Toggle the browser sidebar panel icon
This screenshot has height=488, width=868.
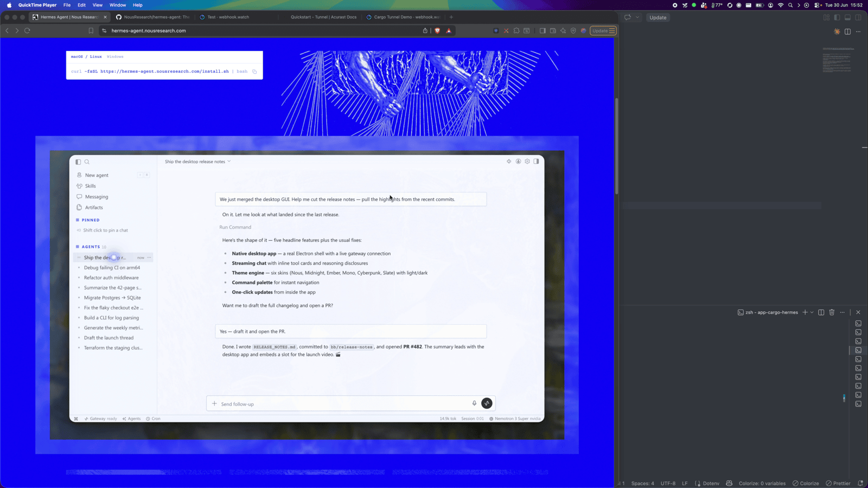[542, 31]
